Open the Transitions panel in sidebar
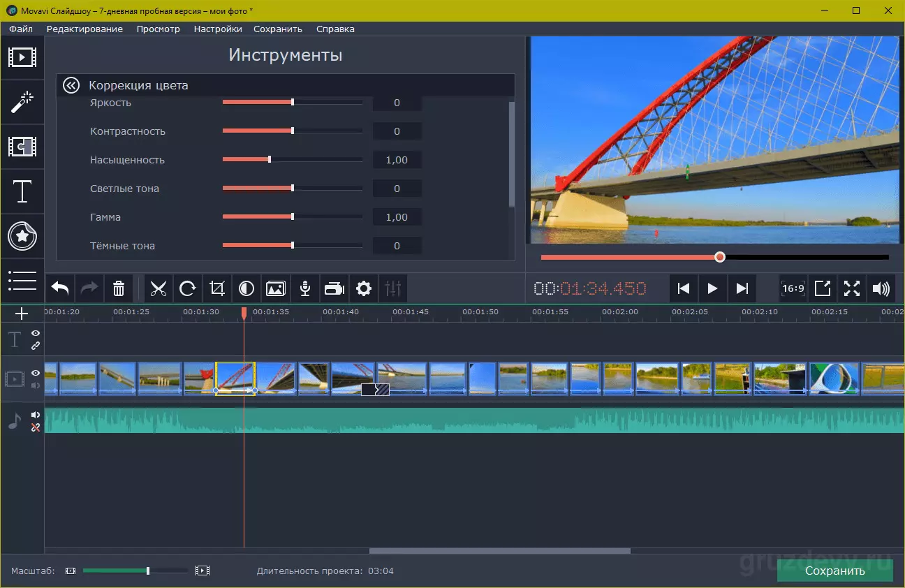 pos(22,147)
